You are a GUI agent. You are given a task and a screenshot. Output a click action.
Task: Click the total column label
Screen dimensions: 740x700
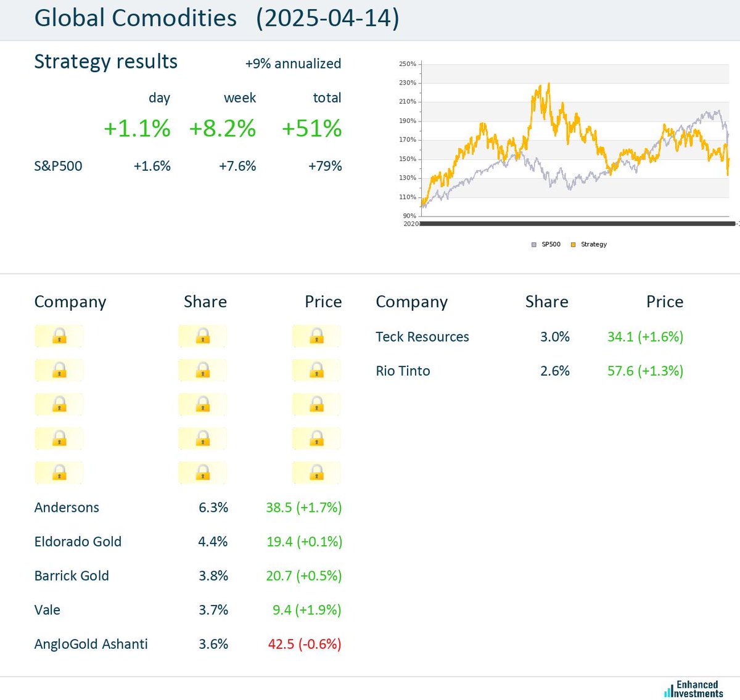pyautogui.click(x=327, y=98)
